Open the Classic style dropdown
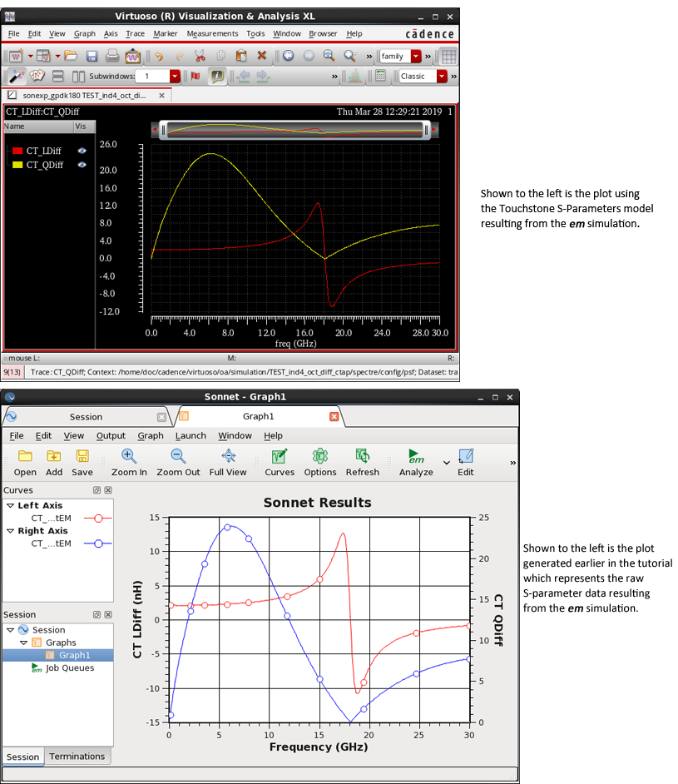Viewport: 678px width, 784px height. (x=442, y=76)
